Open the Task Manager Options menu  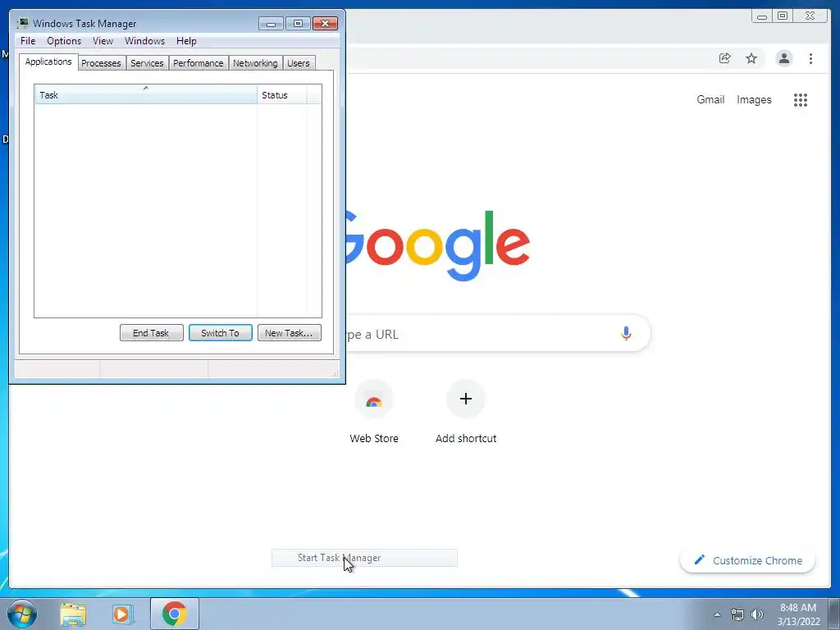(64, 41)
